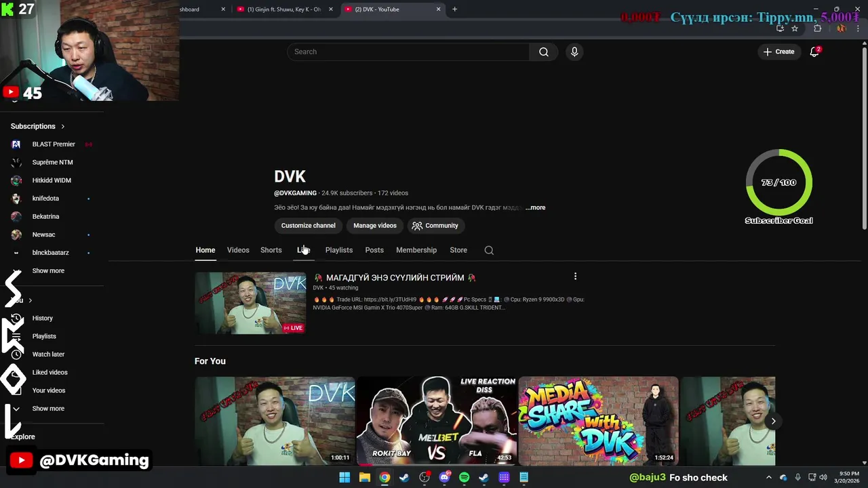The image size is (868, 488).
Task: Click the Create button
Action: coord(778,52)
